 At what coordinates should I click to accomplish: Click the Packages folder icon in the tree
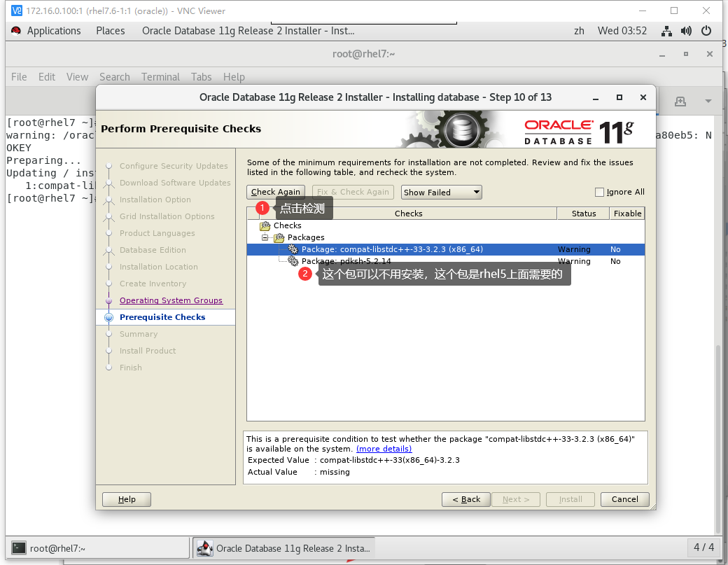pos(279,238)
